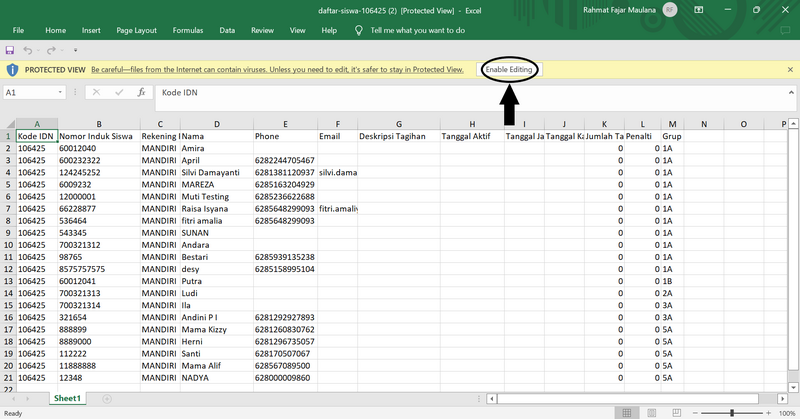Click the phone cell 6282244705467
800x419 pixels.
tap(285, 160)
